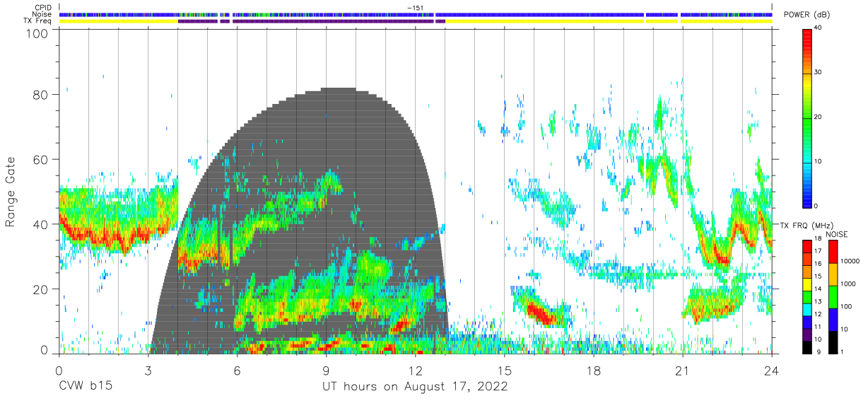The width and height of the screenshot is (868, 401).
Task: Click the 12 tick on UT hours axis
Action: click(416, 370)
